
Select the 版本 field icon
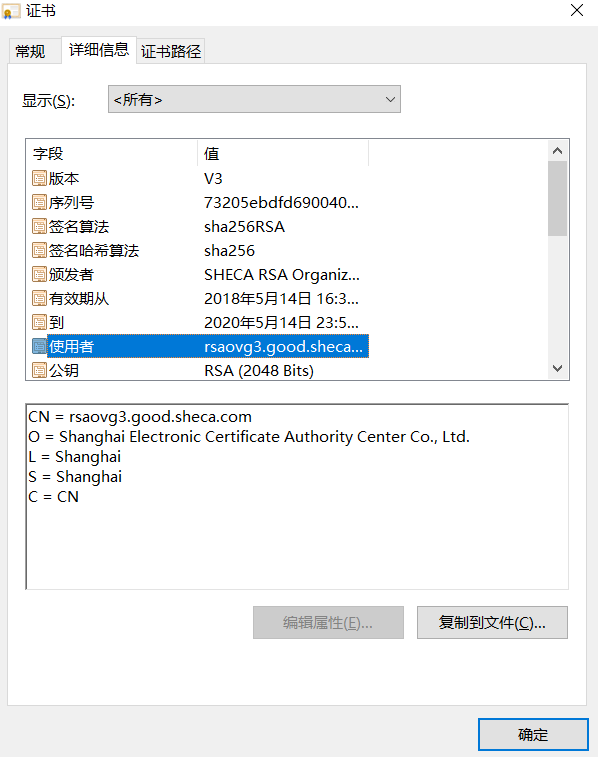[39, 179]
